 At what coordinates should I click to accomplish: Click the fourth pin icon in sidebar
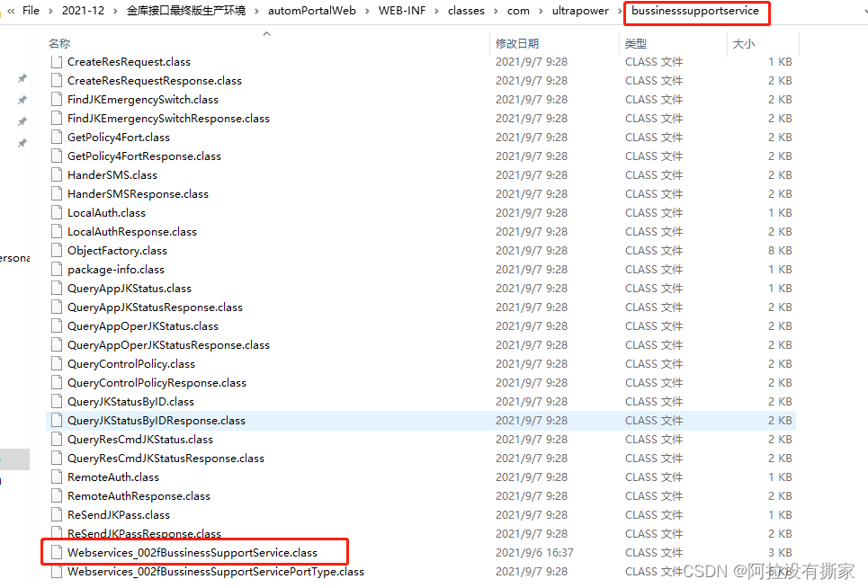pos(22,143)
